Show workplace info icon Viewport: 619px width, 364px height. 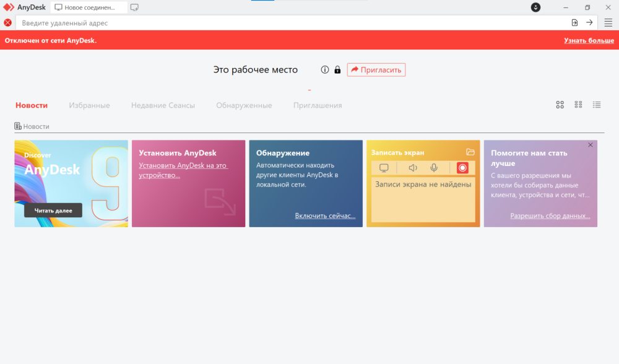point(324,70)
